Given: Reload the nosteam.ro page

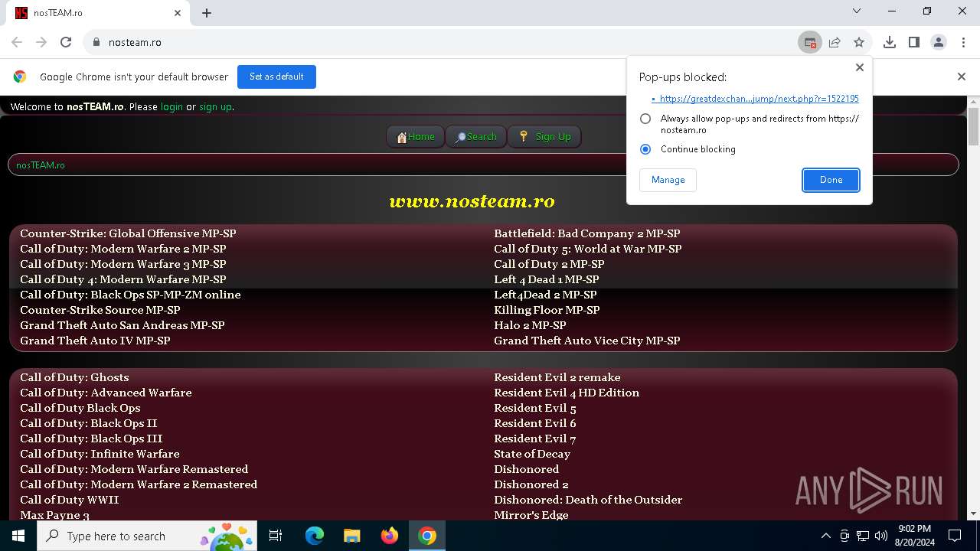Looking at the screenshot, I should [66, 42].
